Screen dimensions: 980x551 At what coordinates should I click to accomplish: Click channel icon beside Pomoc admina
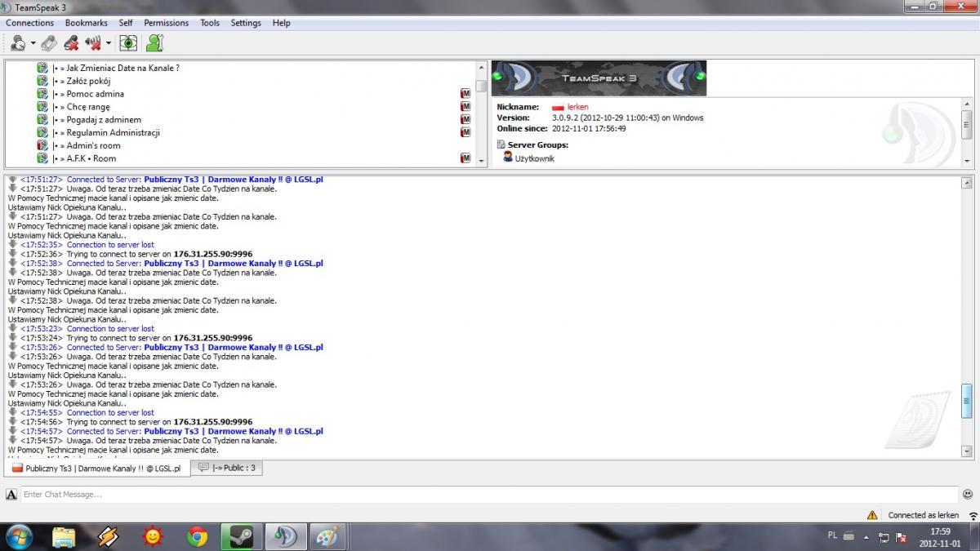[42, 94]
